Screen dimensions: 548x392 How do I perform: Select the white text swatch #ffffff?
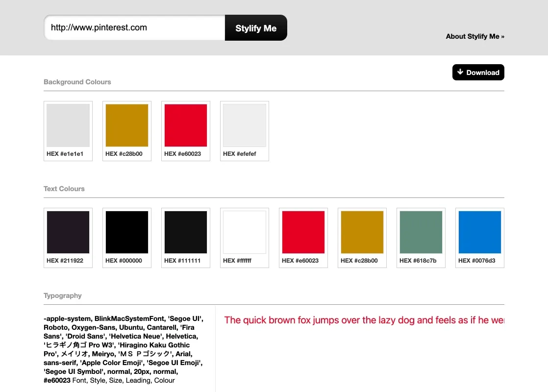coord(245,232)
